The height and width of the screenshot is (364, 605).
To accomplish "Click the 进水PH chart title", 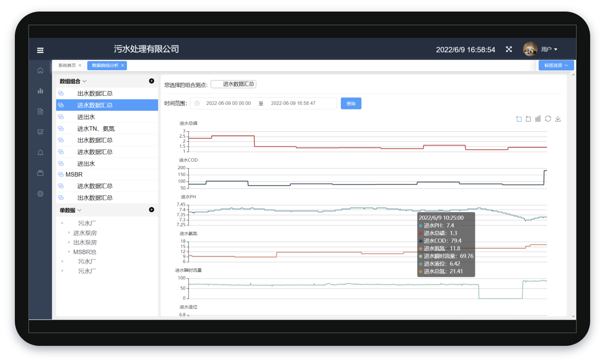I will pyautogui.click(x=188, y=197).
